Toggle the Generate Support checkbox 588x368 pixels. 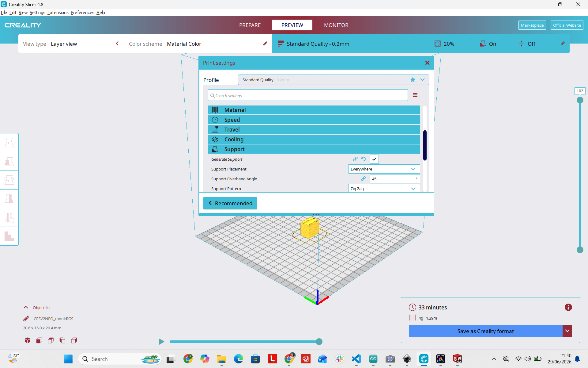click(x=374, y=159)
